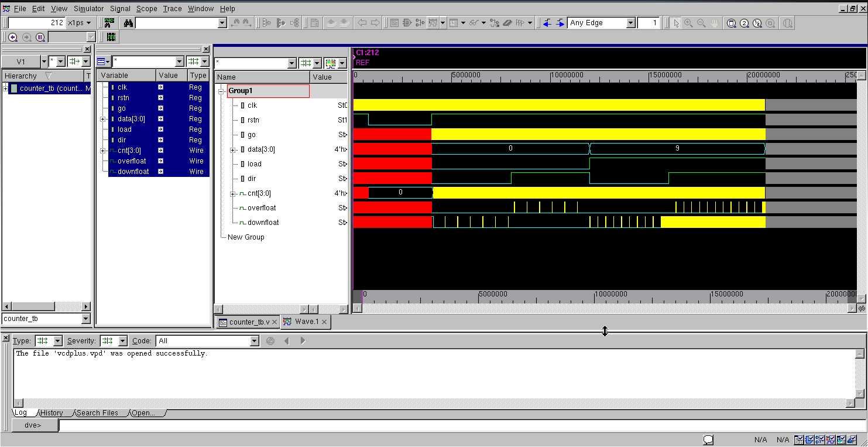Expand cnt[3:0] in the wave name list

click(233, 193)
